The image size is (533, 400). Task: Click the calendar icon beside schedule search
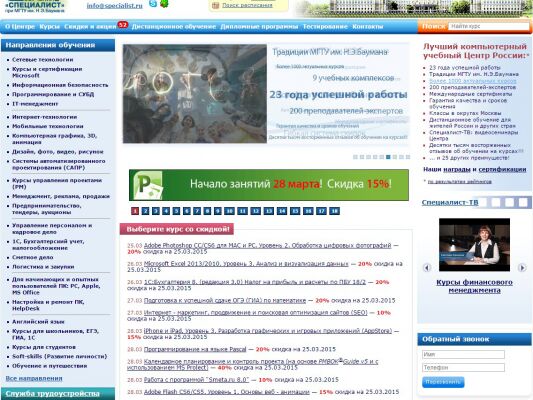pos(216,5)
